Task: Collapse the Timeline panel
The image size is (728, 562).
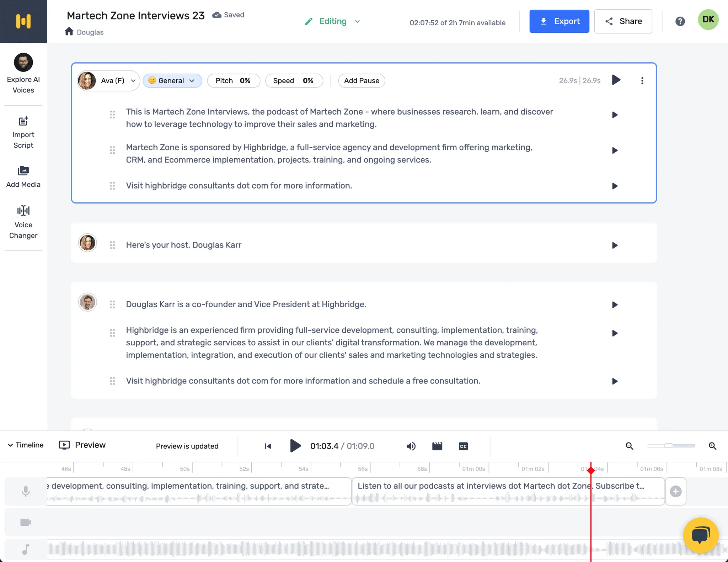Action: [25, 445]
